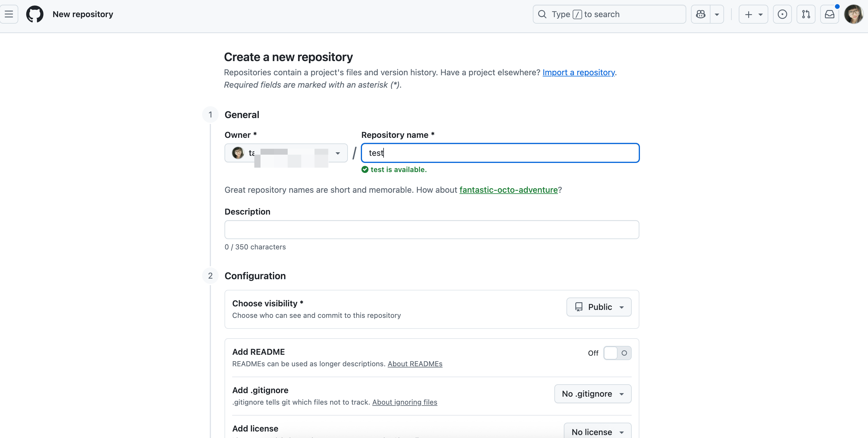Click the search magnifier icon
Viewport: 868px width, 438px height.
[x=542, y=14]
